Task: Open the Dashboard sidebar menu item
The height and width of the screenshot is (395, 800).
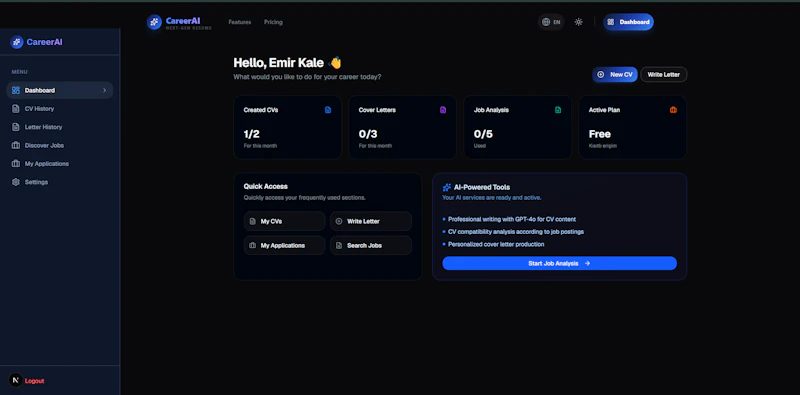Action: pyautogui.click(x=60, y=90)
